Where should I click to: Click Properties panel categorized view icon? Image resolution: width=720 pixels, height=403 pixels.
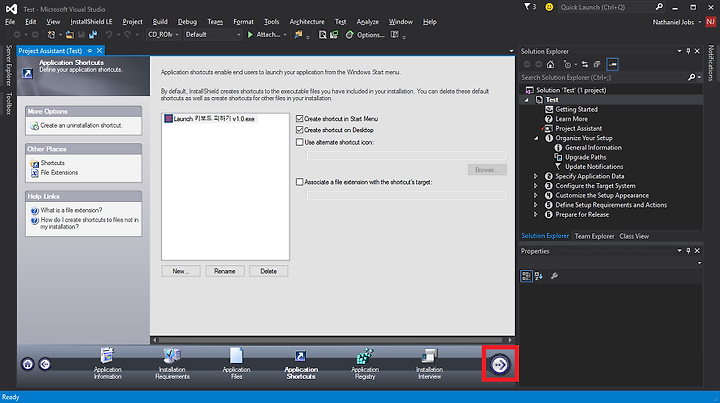coord(526,276)
